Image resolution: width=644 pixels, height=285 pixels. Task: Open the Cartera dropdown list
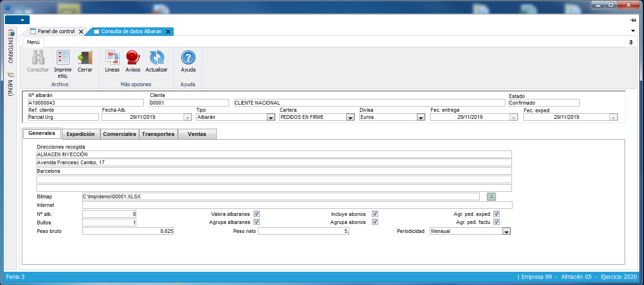point(350,117)
